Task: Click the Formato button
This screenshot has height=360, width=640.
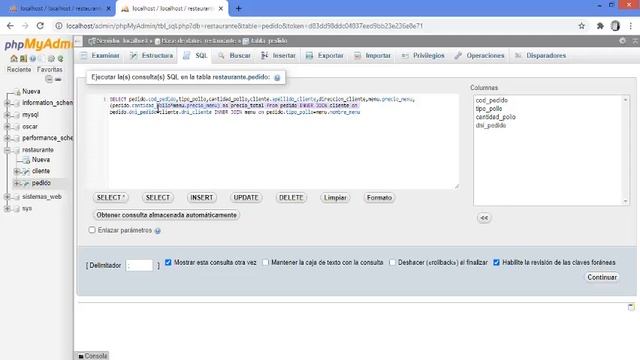Action: click(x=379, y=198)
